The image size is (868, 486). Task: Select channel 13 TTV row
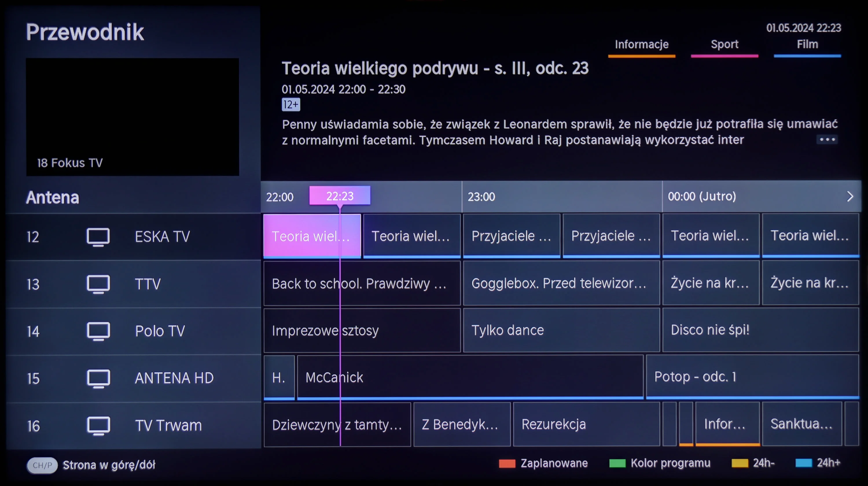click(x=133, y=284)
